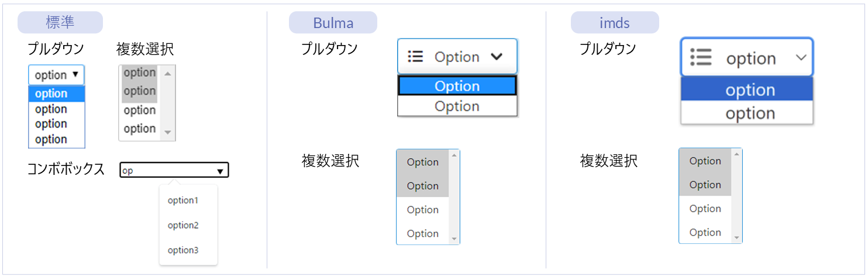Pick option3 from the combobox list
The width and height of the screenshot is (868, 279).
tap(183, 250)
